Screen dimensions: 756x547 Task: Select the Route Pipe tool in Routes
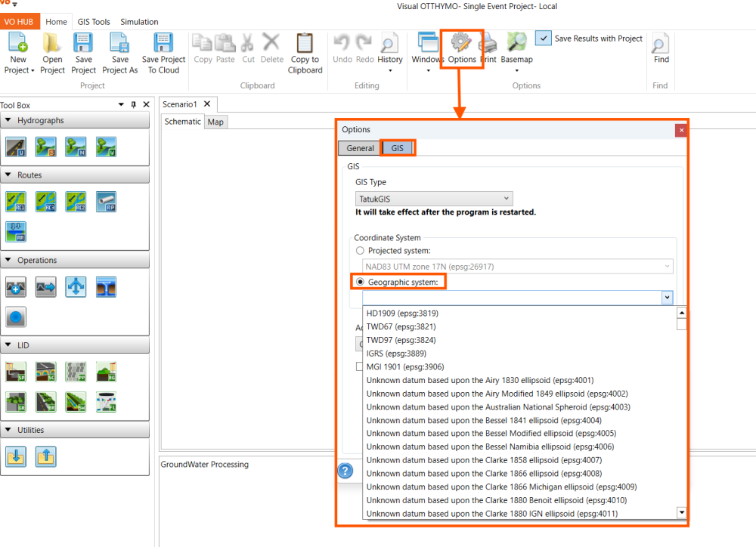pyautogui.click(x=106, y=202)
